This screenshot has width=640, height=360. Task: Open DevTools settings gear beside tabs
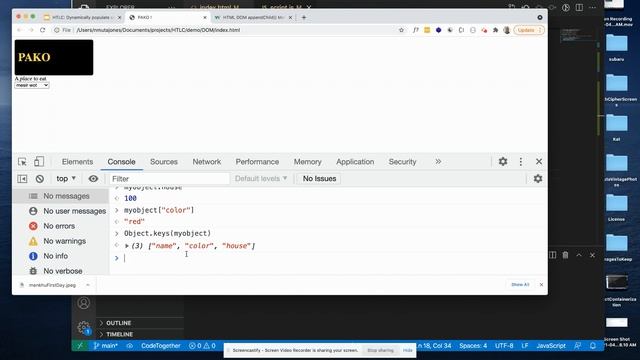(503, 162)
